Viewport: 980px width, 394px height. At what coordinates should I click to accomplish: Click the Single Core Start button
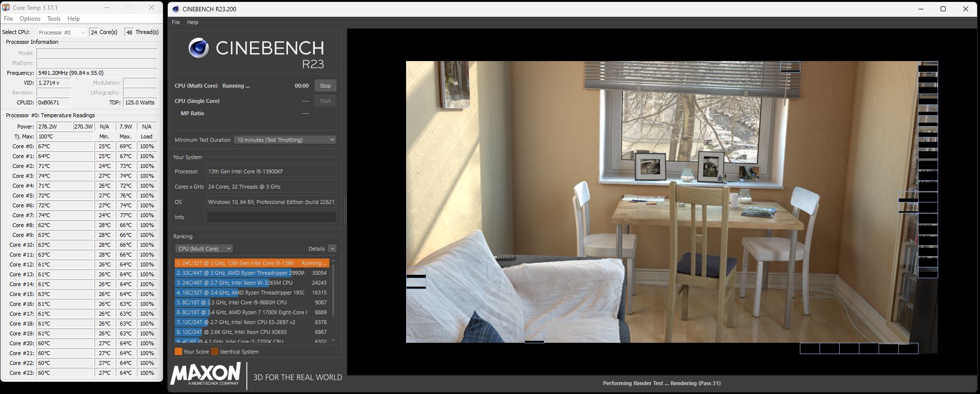(325, 101)
